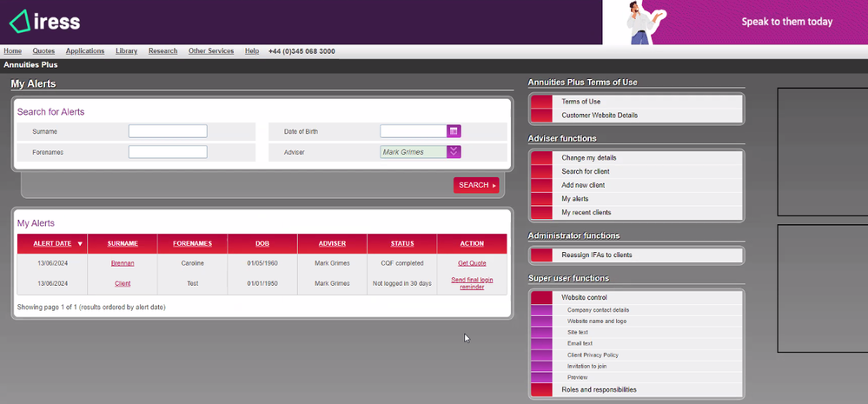Click the Forenames input field

pyautogui.click(x=168, y=152)
